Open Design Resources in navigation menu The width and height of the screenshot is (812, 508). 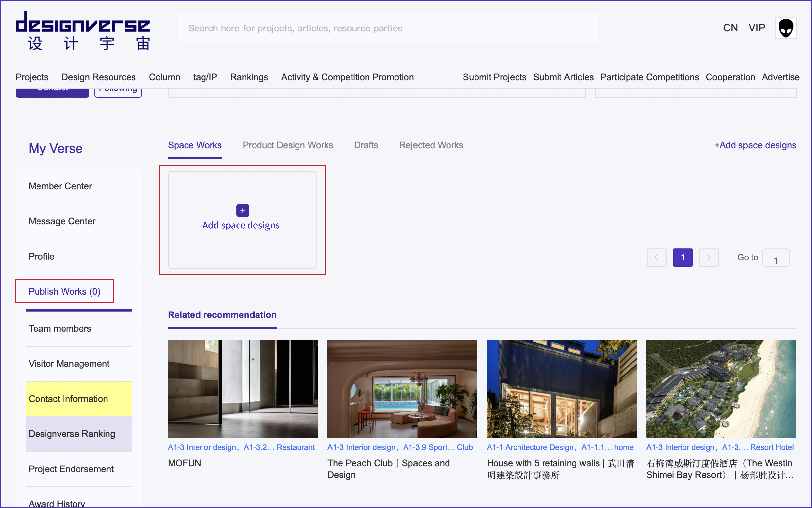(99, 77)
